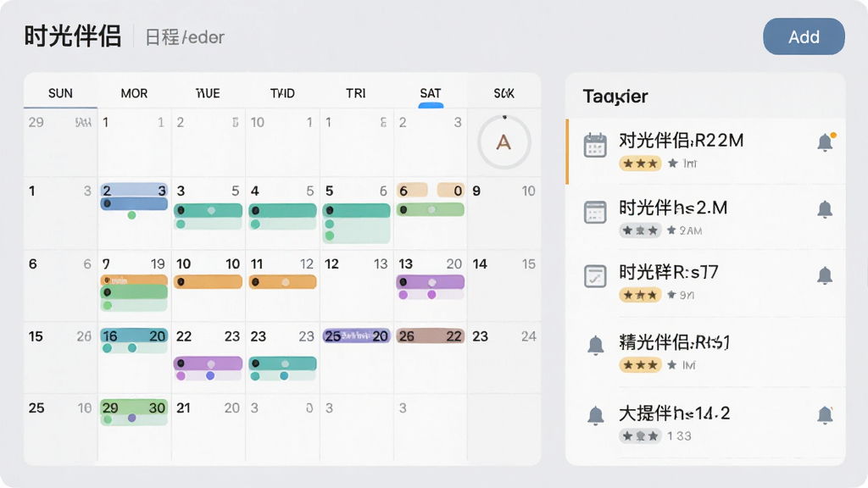
Task: Click the three-star rating under 对光伴侣
Action: click(640, 164)
